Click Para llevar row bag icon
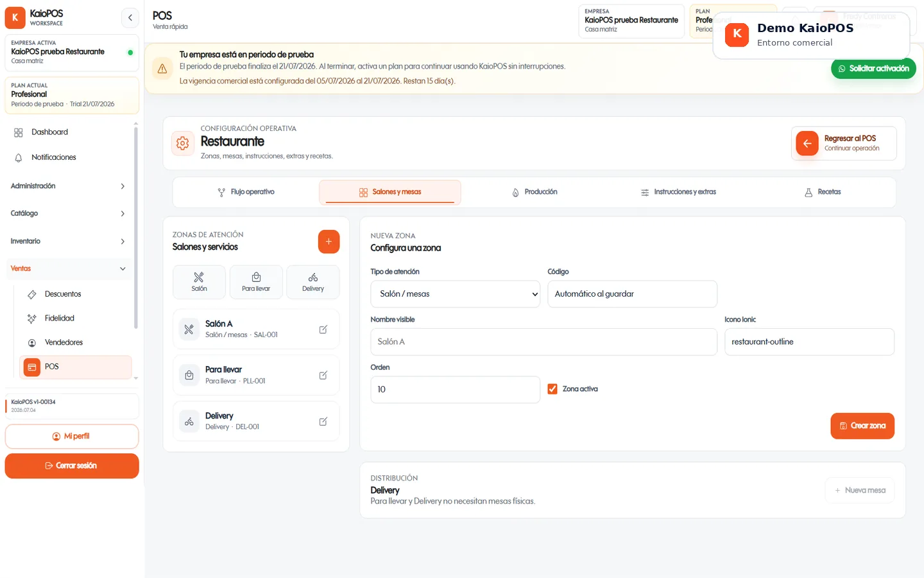 [x=189, y=375]
